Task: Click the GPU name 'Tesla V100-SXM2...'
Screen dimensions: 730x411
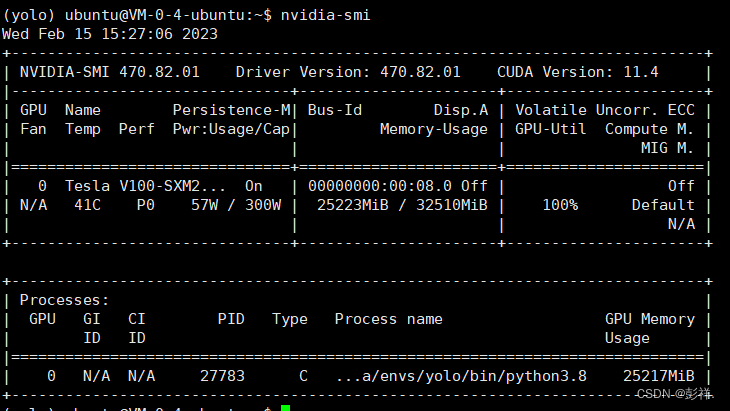Action: (x=145, y=186)
